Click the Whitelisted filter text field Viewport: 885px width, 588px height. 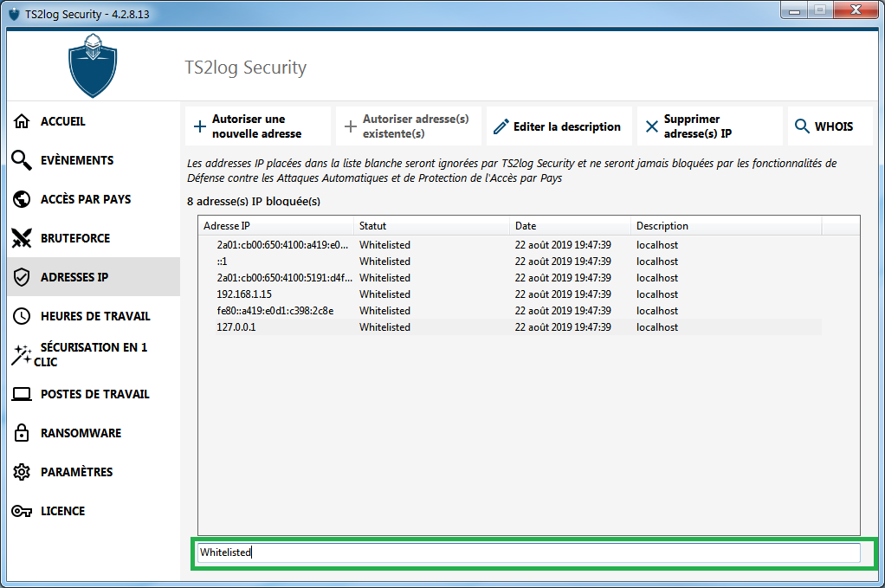point(529,552)
